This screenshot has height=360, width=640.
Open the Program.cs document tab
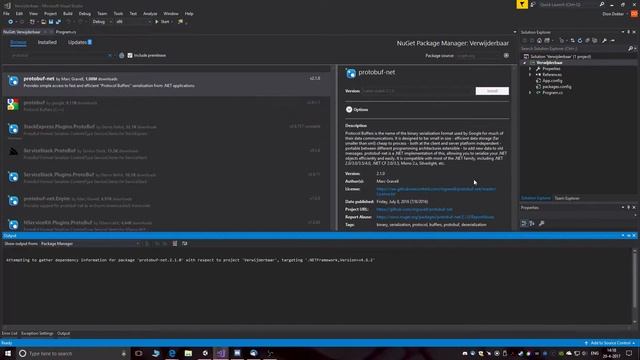click(66, 32)
